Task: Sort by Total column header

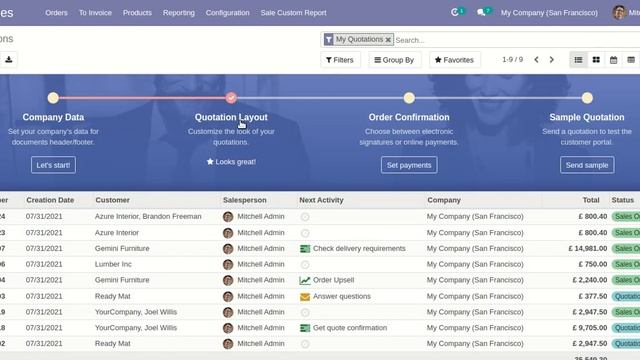Action: click(x=591, y=200)
